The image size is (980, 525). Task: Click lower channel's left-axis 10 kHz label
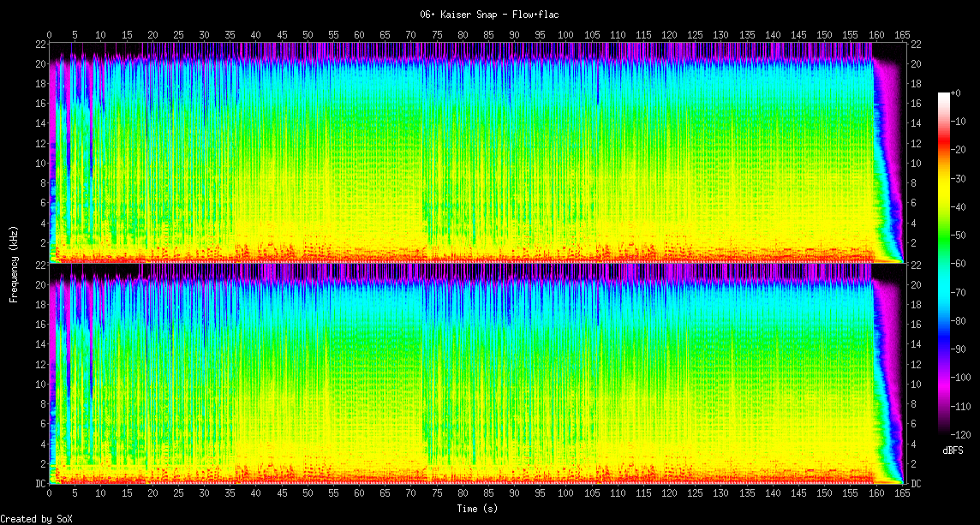(39, 384)
